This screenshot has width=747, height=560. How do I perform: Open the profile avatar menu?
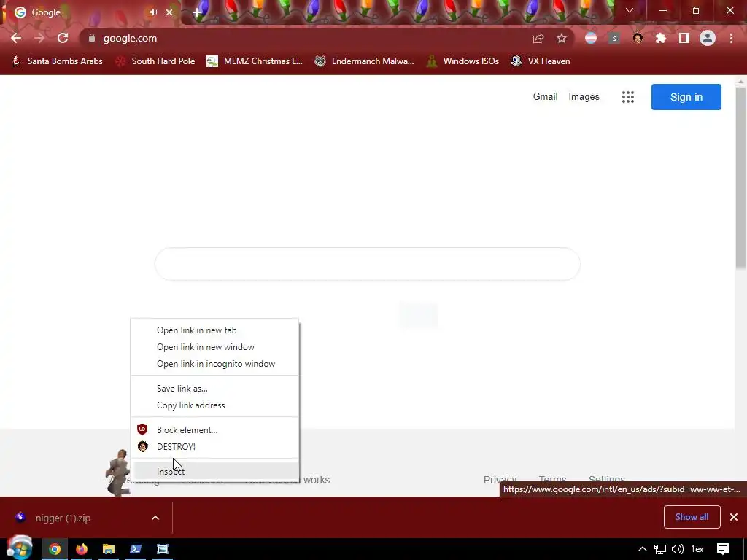[708, 38]
